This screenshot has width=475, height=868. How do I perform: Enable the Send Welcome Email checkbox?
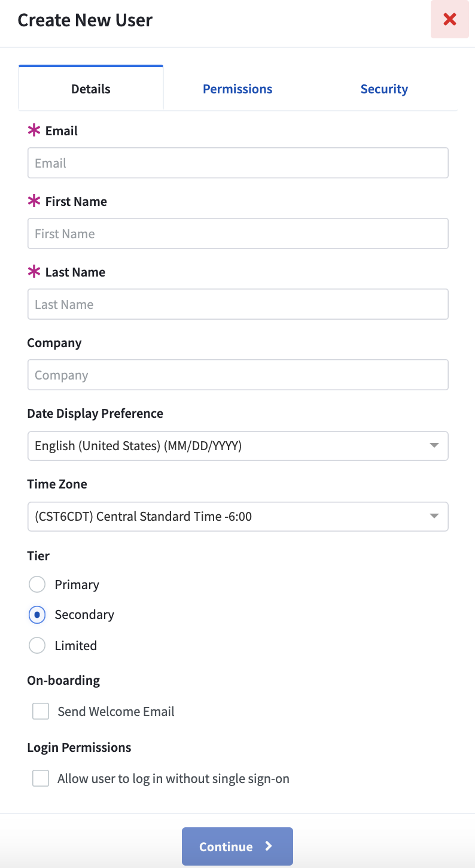click(41, 711)
